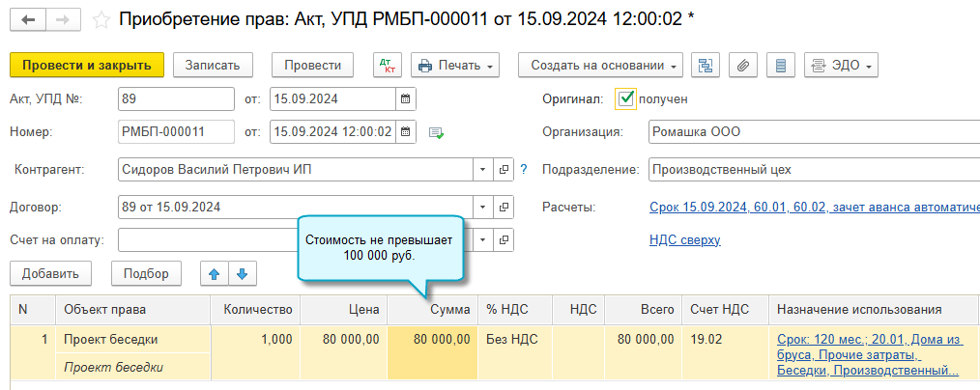Open the НДС сверху link
This screenshot has width=980, height=390.
(684, 239)
